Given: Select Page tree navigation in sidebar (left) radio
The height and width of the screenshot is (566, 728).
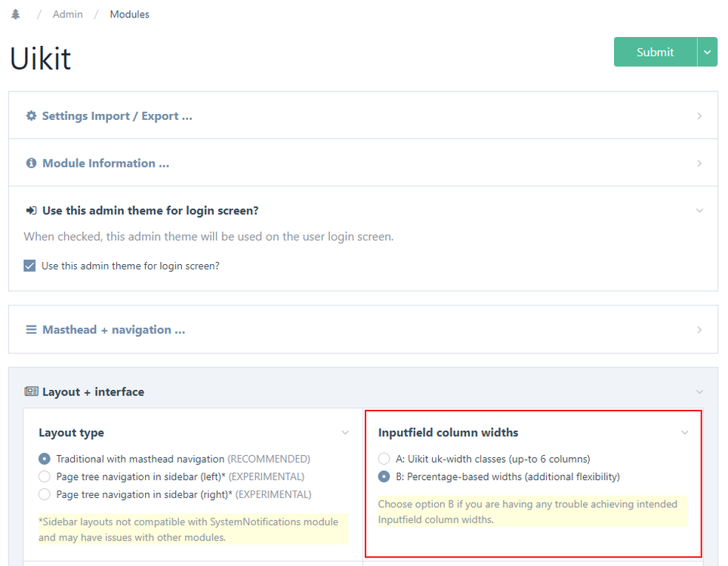Looking at the screenshot, I should click(45, 476).
